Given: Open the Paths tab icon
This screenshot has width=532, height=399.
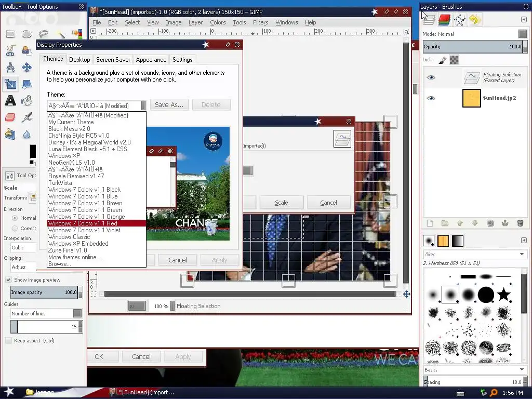Looking at the screenshot, I should (460, 20).
